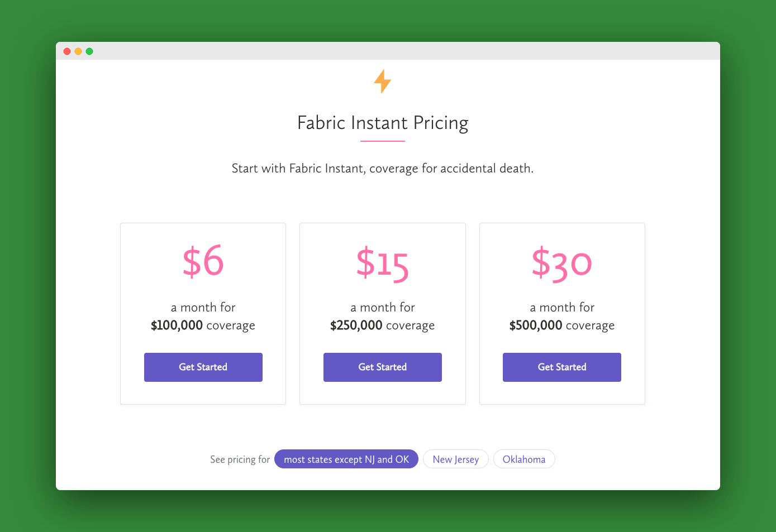Image resolution: width=776 pixels, height=532 pixels.
Task: Click Get Started for $100,000 coverage
Action: click(x=203, y=367)
